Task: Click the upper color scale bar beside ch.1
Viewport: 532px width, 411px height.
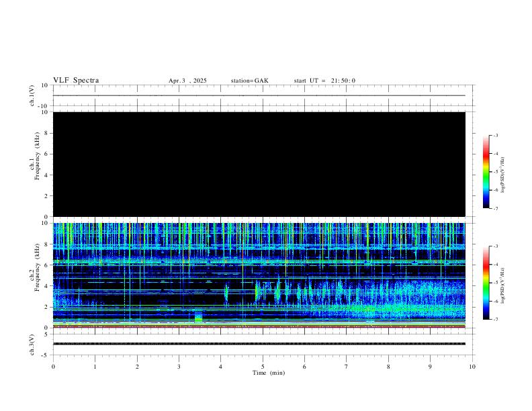Action: pos(486,172)
